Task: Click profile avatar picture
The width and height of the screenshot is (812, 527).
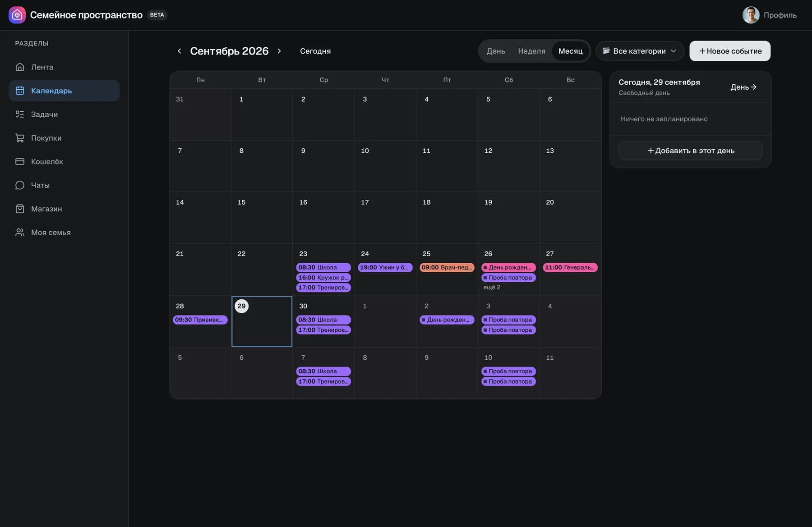Action: coord(751,15)
